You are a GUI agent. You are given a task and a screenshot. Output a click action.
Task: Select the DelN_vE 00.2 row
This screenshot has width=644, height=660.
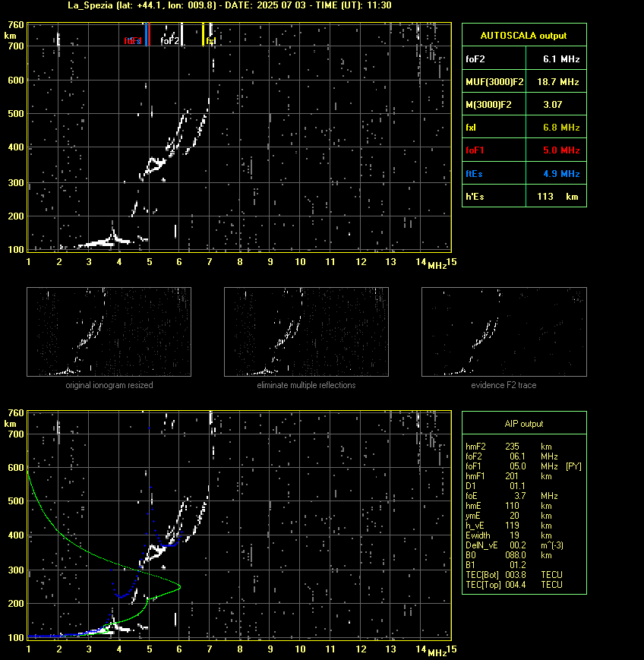[514, 545]
